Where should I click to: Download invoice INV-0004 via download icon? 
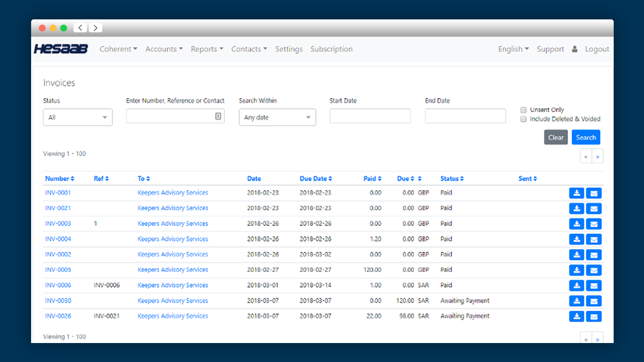(x=577, y=239)
